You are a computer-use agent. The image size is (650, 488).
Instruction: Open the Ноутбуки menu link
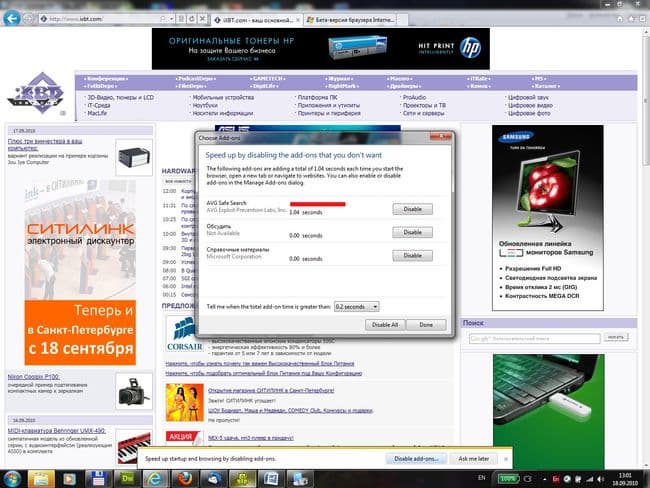click(x=205, y=105)
